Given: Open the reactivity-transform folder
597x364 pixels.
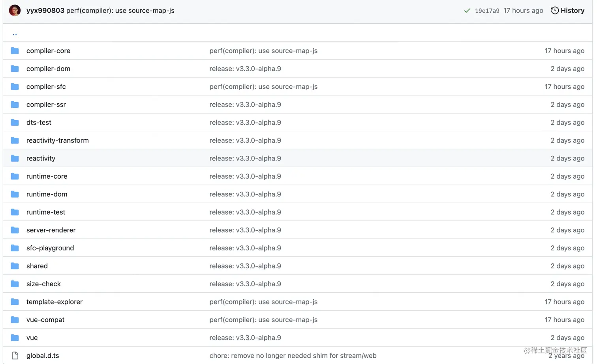Looking at the screenshot, I should [58, 140].
